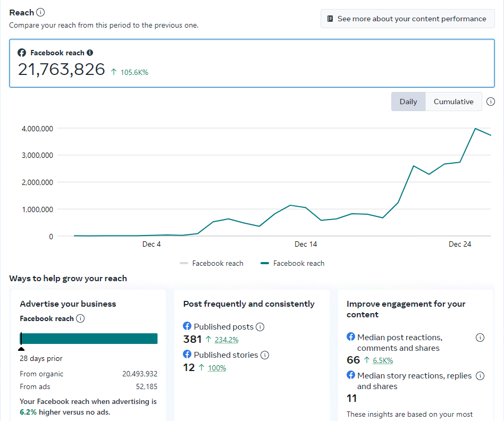Click Improve engagement for your content heading
504x421 pixels.
[x=406, y=309]
